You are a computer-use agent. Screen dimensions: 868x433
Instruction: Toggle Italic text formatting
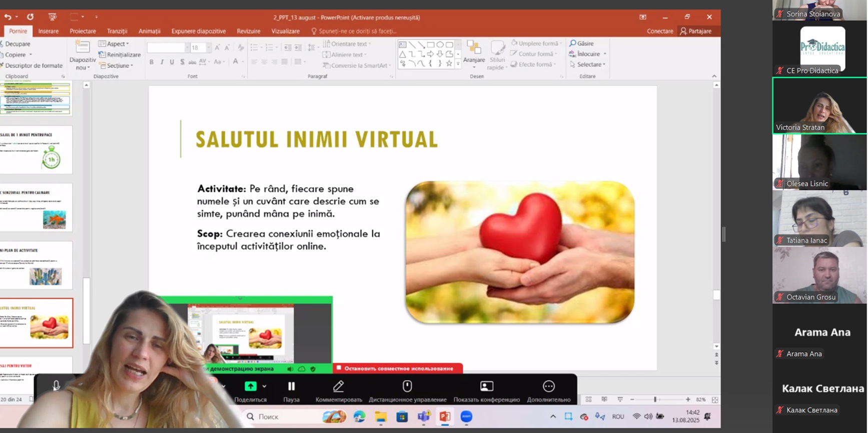point(162,62)
